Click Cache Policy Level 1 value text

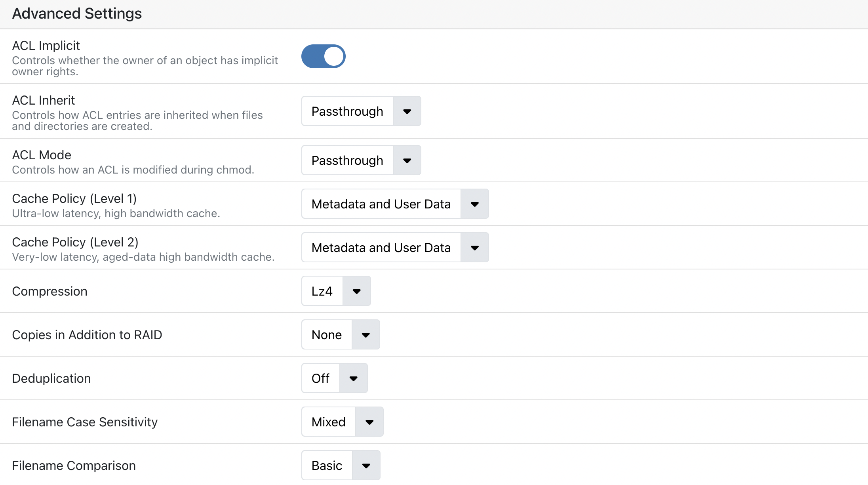[381, 204]
